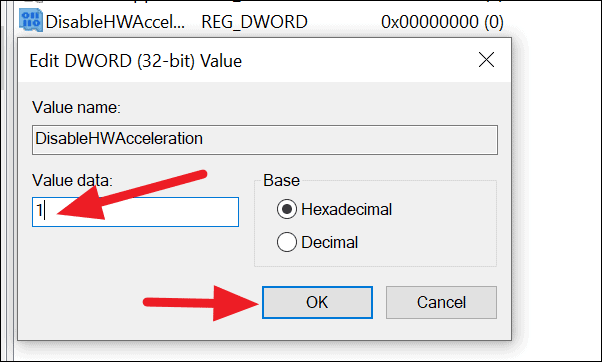Viewport: 602px width, 362px height.
Task: Click the REG_DWORD type cell
Action: point(255,22)
